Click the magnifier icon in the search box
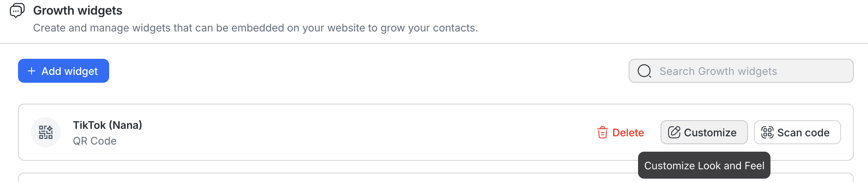This screenshot has height=182, width=868. pyautogui.click(x=644, y=71)
